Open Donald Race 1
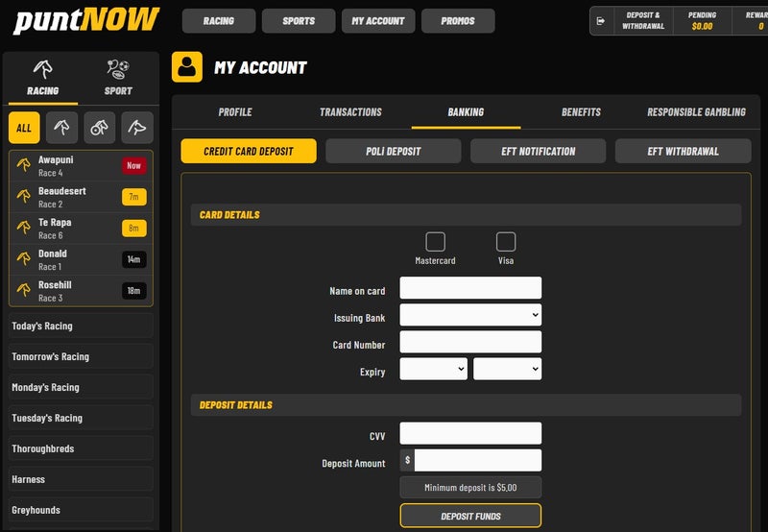 [81, 259]
